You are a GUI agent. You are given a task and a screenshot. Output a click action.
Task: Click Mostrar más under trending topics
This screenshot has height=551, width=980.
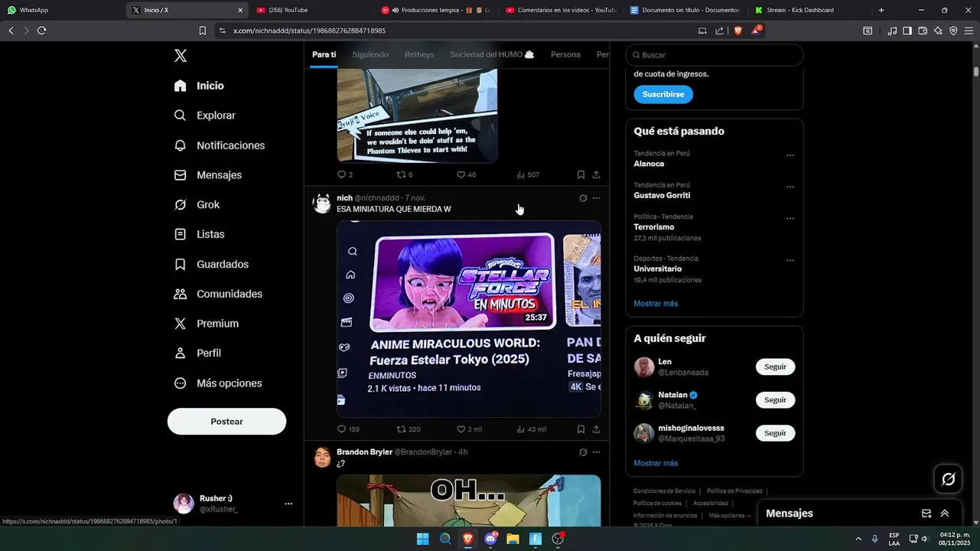pyautogui.click(x=656, y=304)
